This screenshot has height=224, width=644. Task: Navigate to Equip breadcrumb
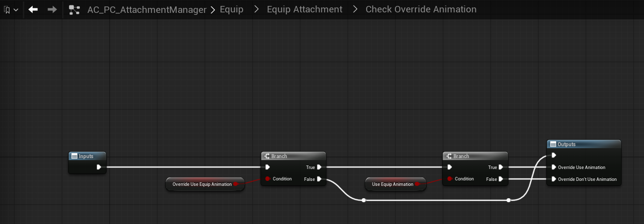click(x=232, y=9)
